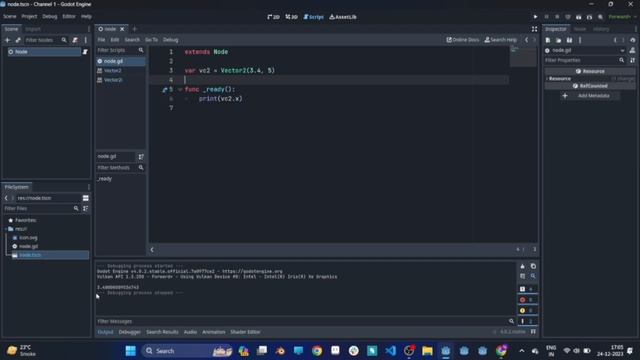
Task: Open Windows Start menu
Action: tap(131, 351)
